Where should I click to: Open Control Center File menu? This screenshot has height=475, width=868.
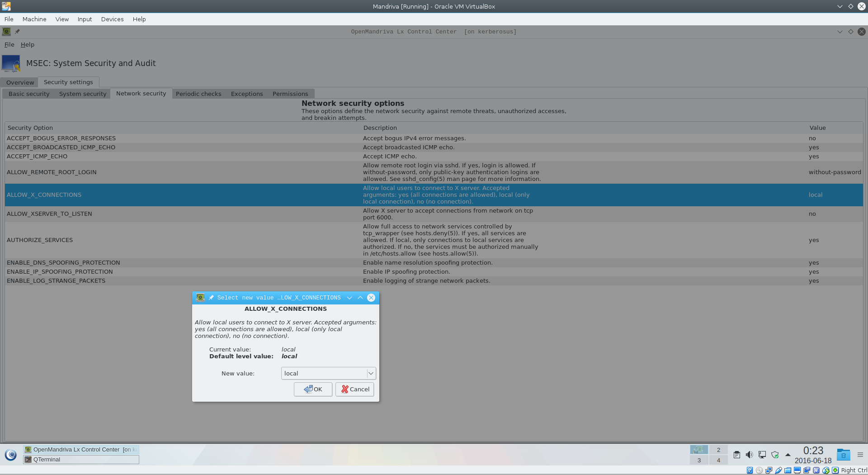click(9, 44)
